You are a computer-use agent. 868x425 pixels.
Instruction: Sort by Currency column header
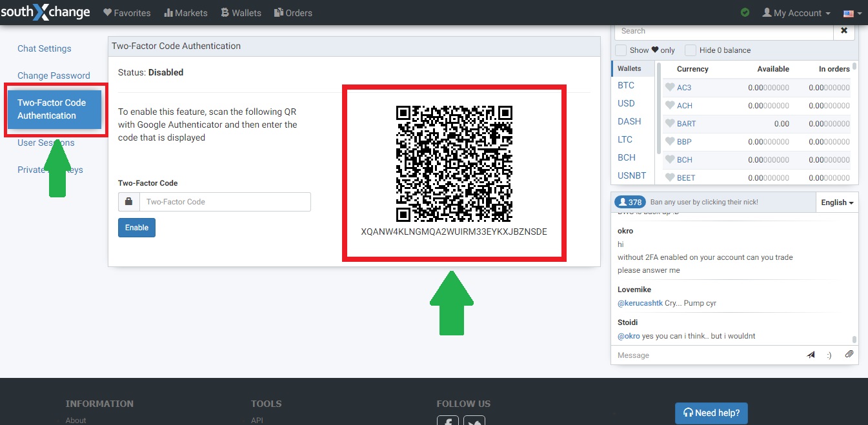click(692, 69)
